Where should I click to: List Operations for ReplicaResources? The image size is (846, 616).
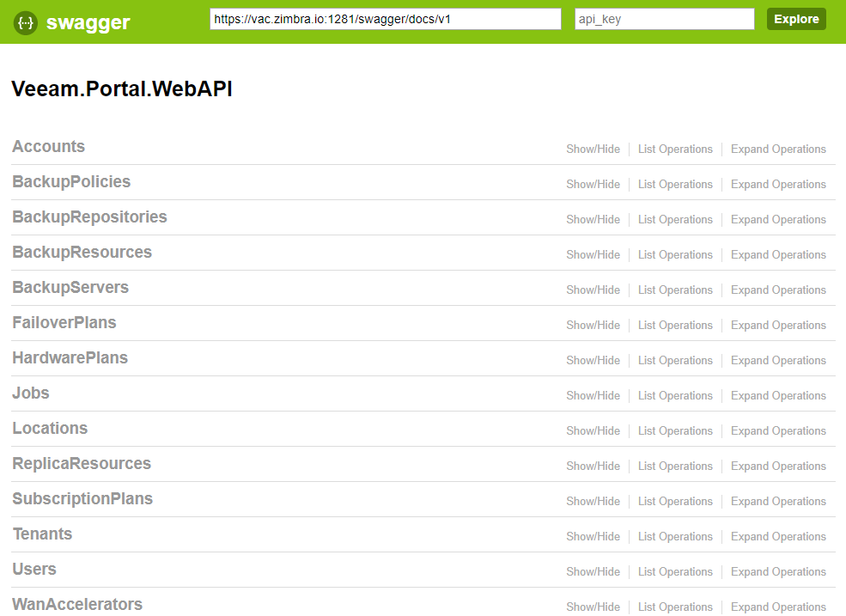pos(675,466)
